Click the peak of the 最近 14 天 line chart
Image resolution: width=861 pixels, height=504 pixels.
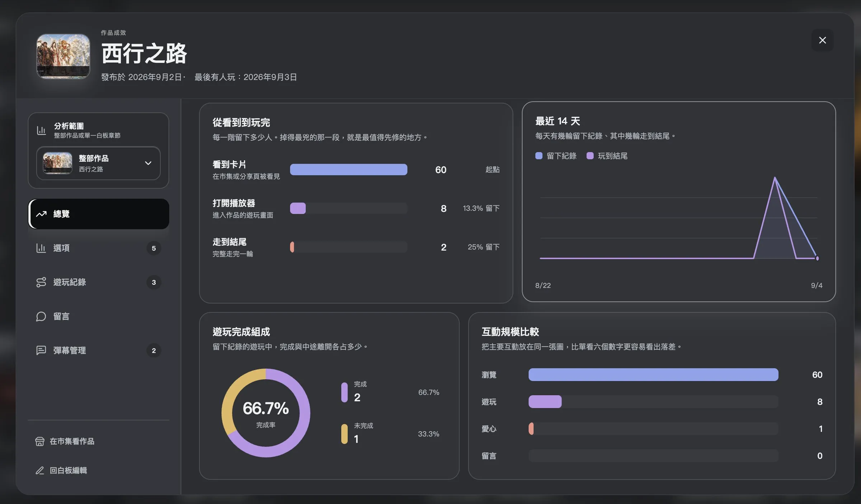pos(775,178)
